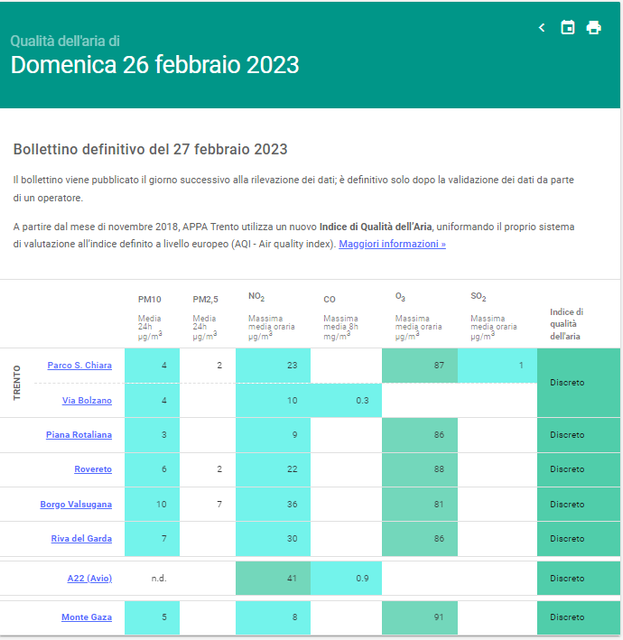Open Rovereto station link
Image resolution: width=623 pixels, height=640 pixels.
point(93,469)
